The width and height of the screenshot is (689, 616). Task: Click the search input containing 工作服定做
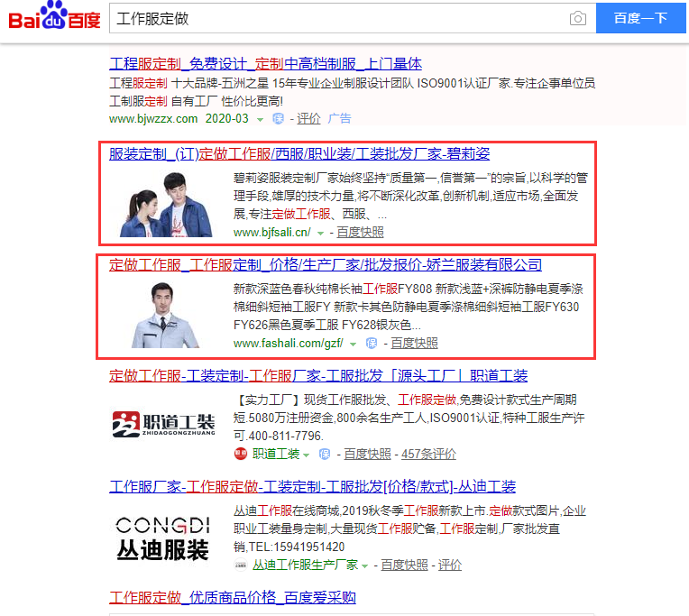[x=338, y=18]
